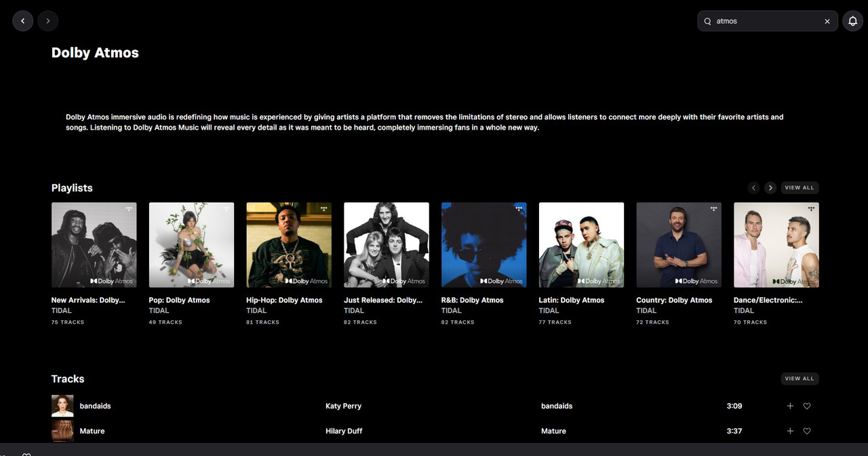Open the bandaids album link
The image size is (868, 456).
tap(557, 406)
